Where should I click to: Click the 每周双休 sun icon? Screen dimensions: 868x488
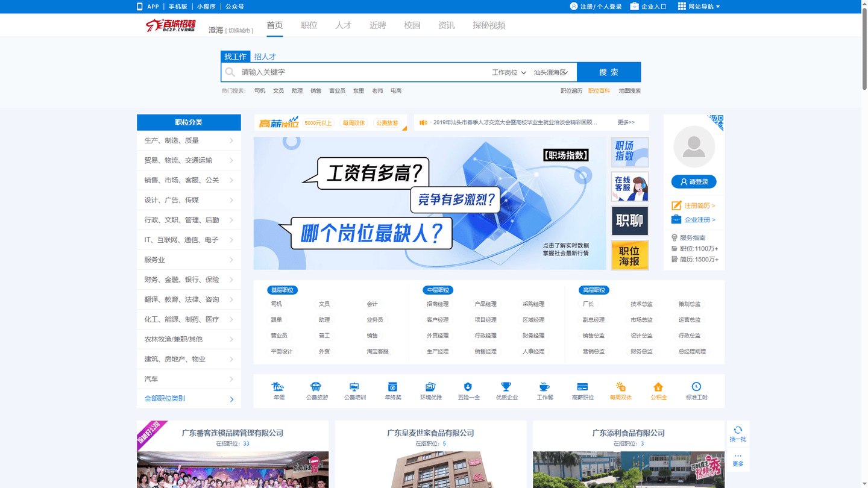tap(620, 387)
